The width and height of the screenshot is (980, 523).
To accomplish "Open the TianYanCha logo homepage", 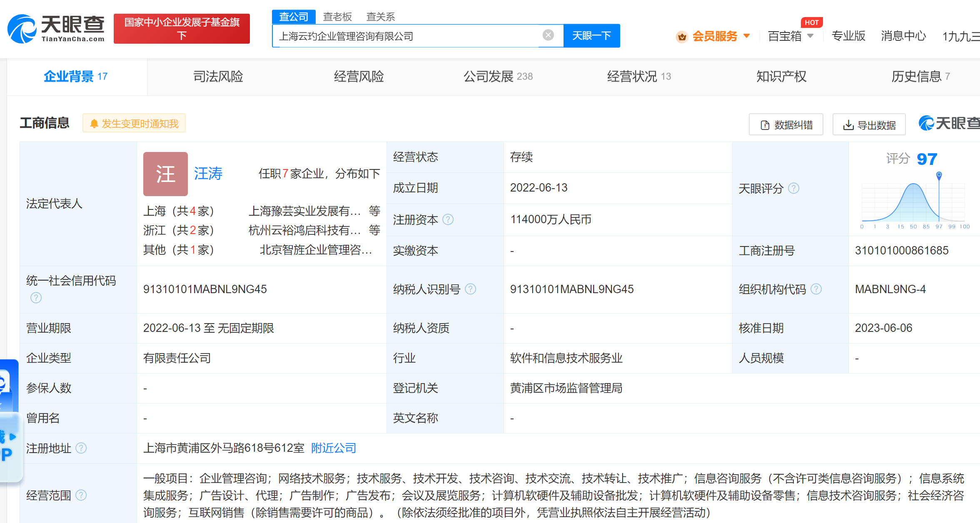I will [56, 28].
